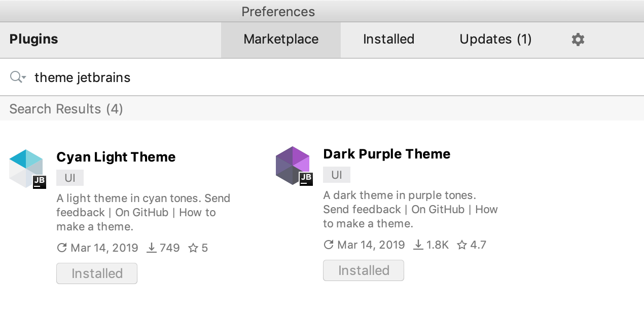Click the refresh date icon under Cyan Light Theme
The height and width of the screenshot is (318, 644).
[62, 248]
